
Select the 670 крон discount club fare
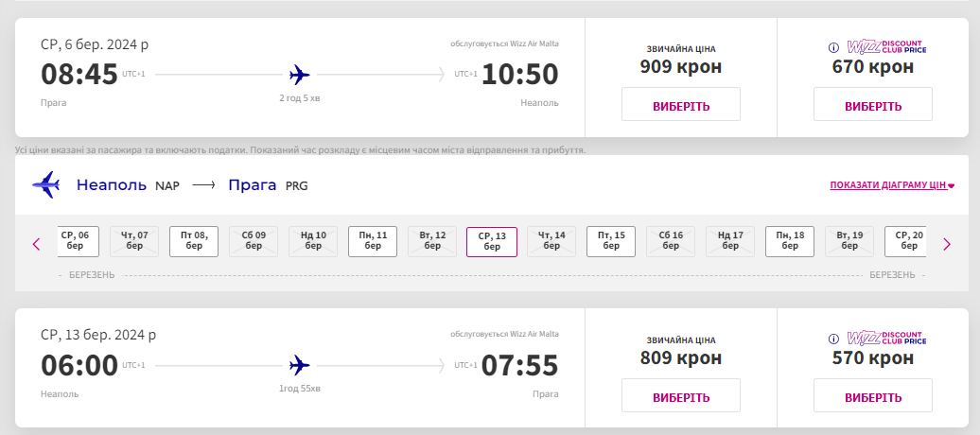click(x=872, y=105)
